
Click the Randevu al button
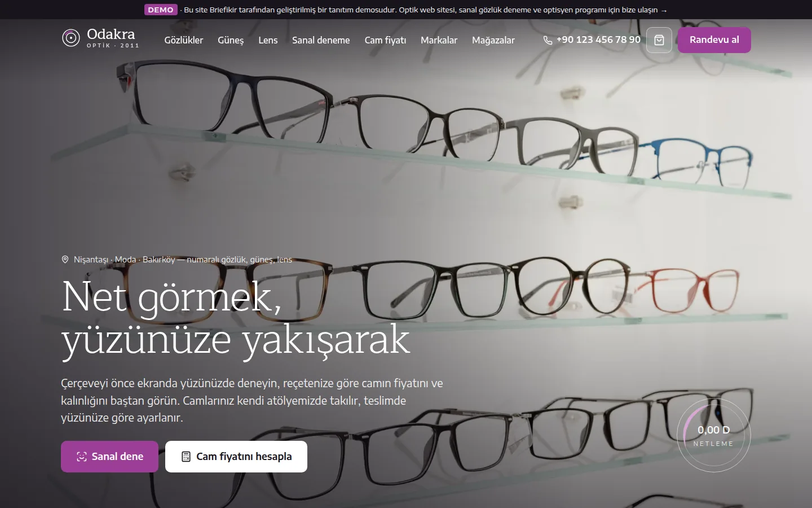click(714, 40)
